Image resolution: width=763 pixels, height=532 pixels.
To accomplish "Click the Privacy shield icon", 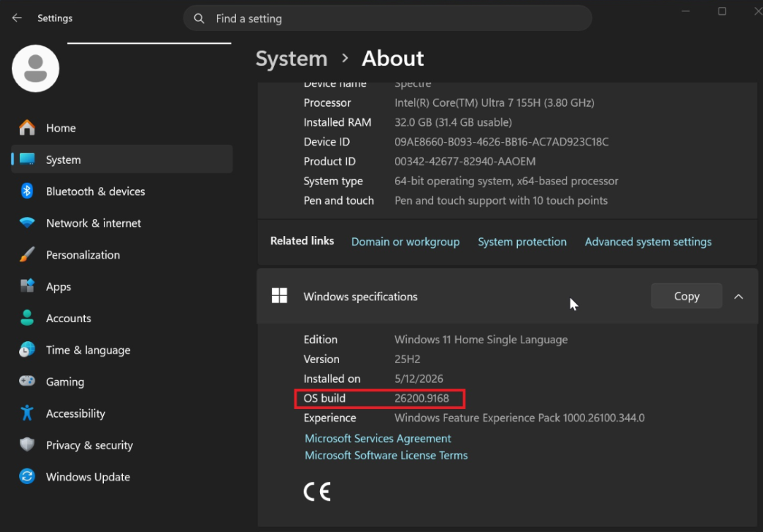I will point(28,444).
